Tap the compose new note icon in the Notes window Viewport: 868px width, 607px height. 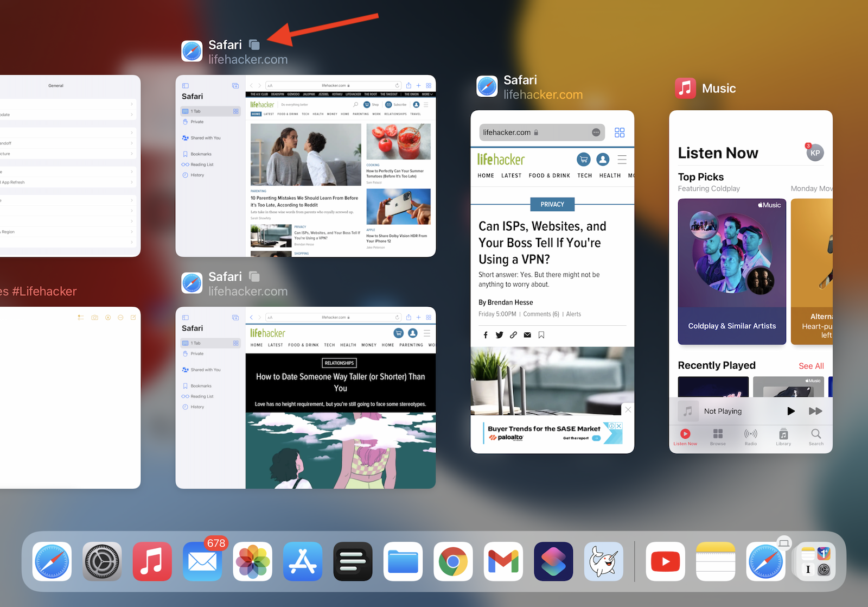pyautogui.click(x=133, y=317)
